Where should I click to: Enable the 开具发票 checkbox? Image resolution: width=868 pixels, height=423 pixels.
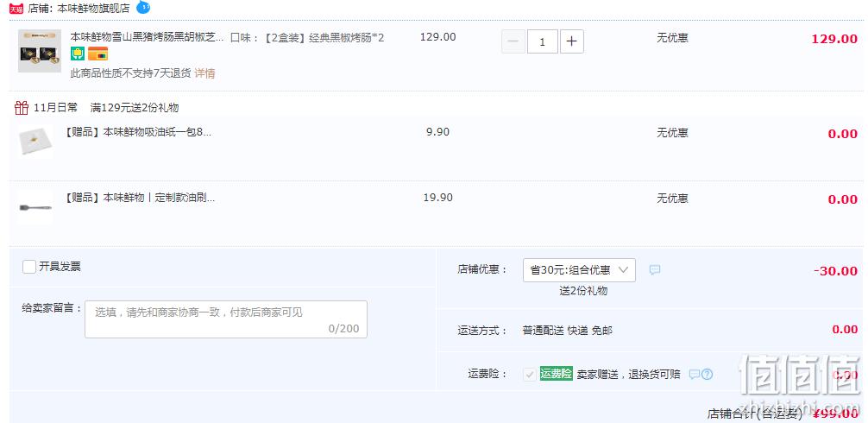tap(29, 267)
